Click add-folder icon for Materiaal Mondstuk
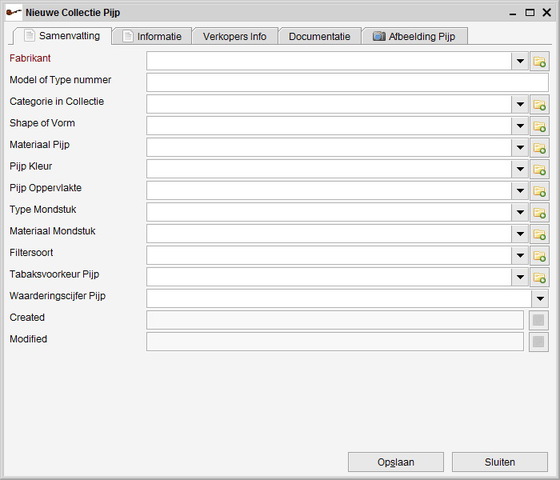The width and height of the screenshot is (560, 480). coord(539,234)
